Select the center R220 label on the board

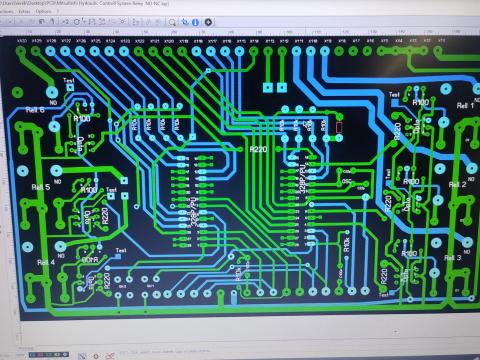coord(258,149)
